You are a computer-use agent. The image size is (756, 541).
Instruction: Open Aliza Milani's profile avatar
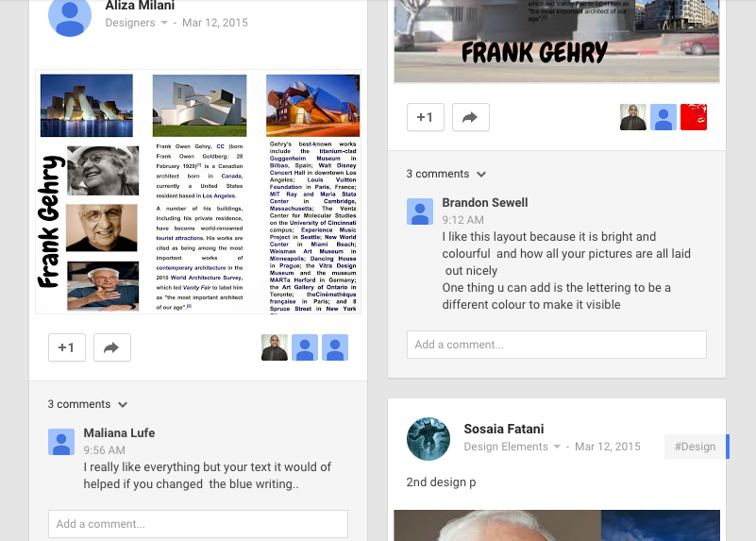click(70, 16)
